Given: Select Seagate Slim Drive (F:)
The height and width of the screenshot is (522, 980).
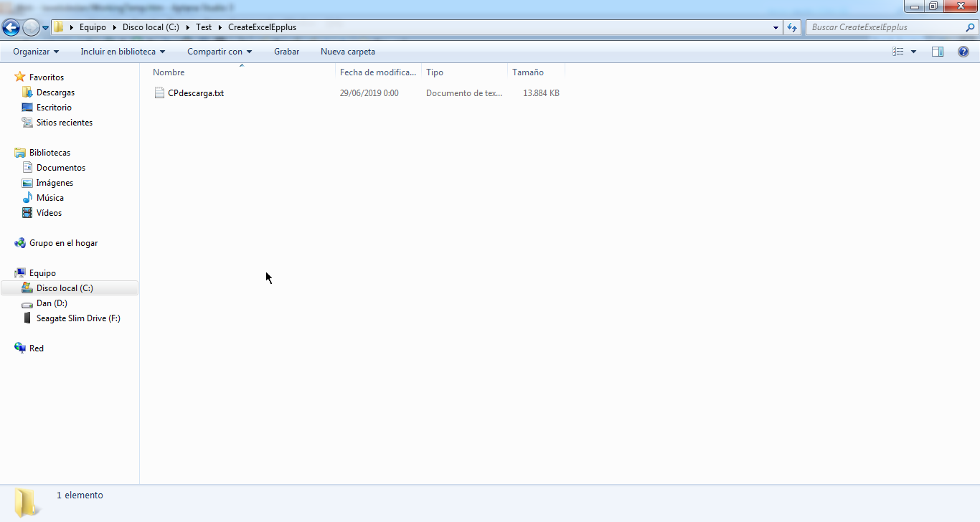Looking at the screenshot, I should click(x=78, y=318).
